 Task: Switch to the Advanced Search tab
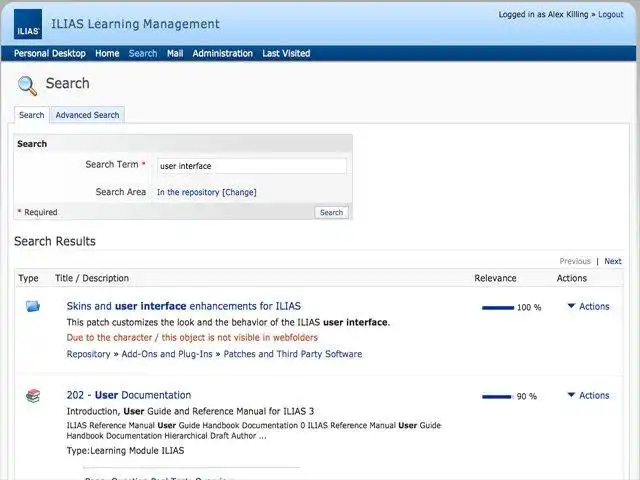coord(87,115)
